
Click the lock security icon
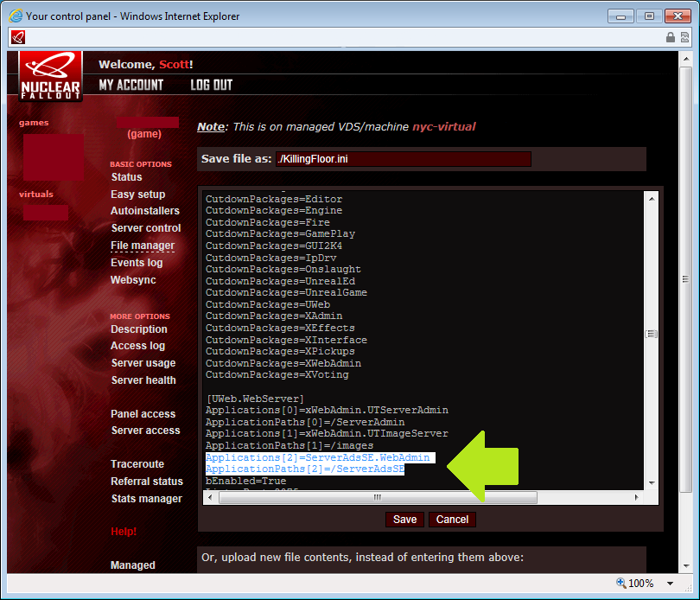[671, 37]
